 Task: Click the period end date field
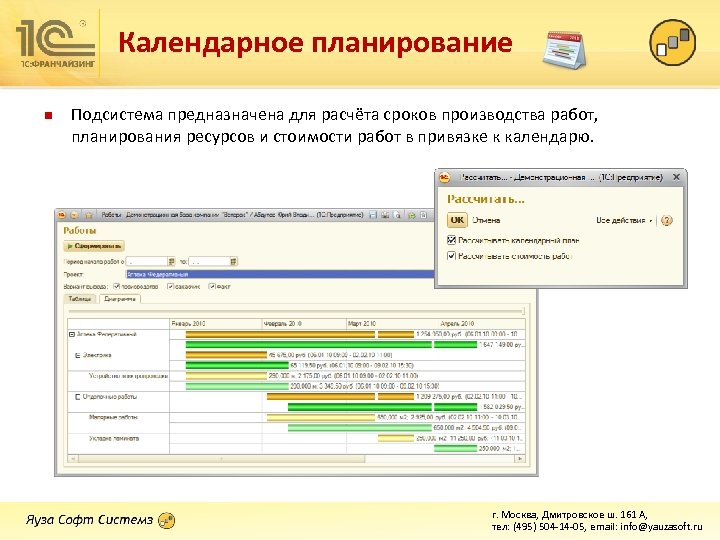209,261
